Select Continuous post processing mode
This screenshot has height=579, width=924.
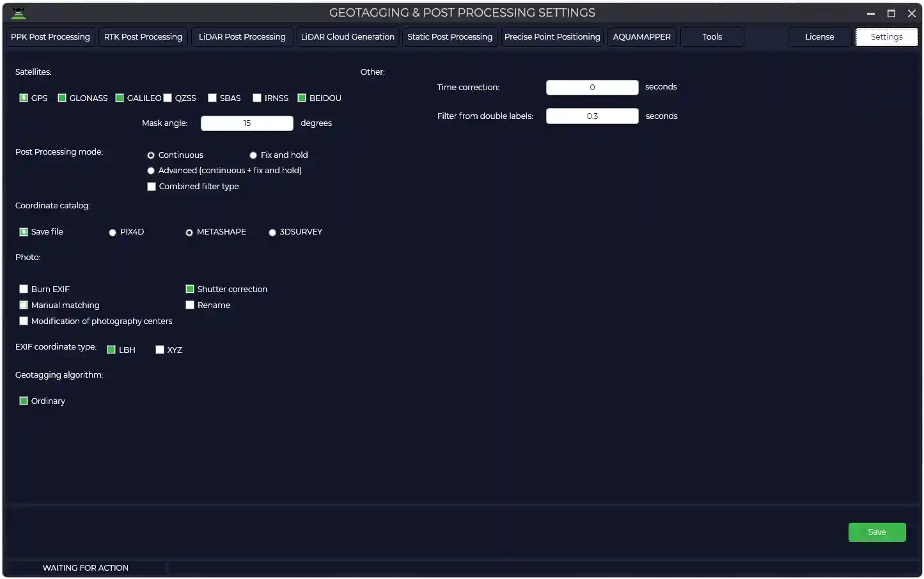tap(151, 155)
